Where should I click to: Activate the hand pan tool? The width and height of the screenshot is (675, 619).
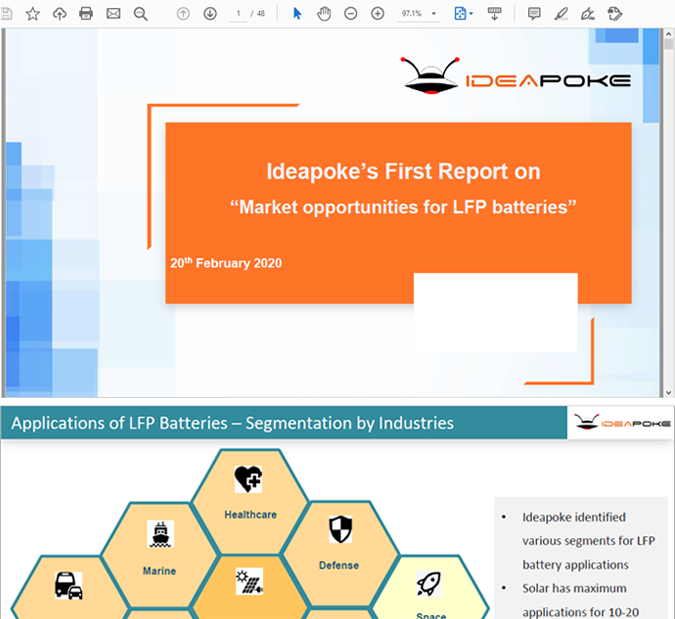324,14
